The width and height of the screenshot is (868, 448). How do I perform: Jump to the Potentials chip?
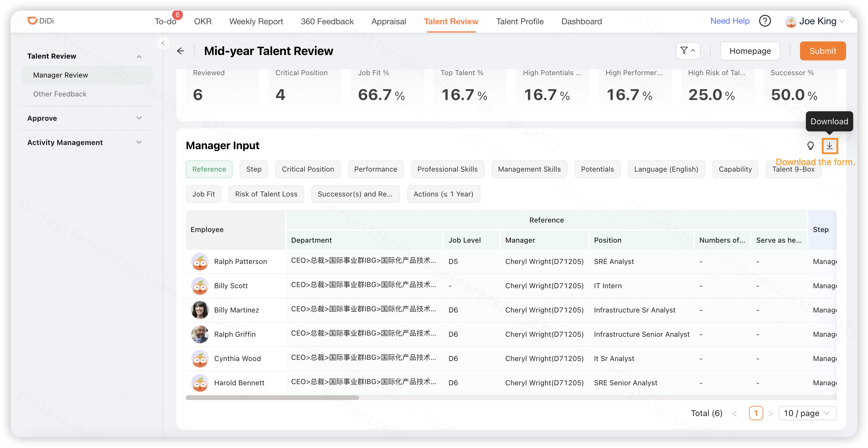(x=597, y=169)
